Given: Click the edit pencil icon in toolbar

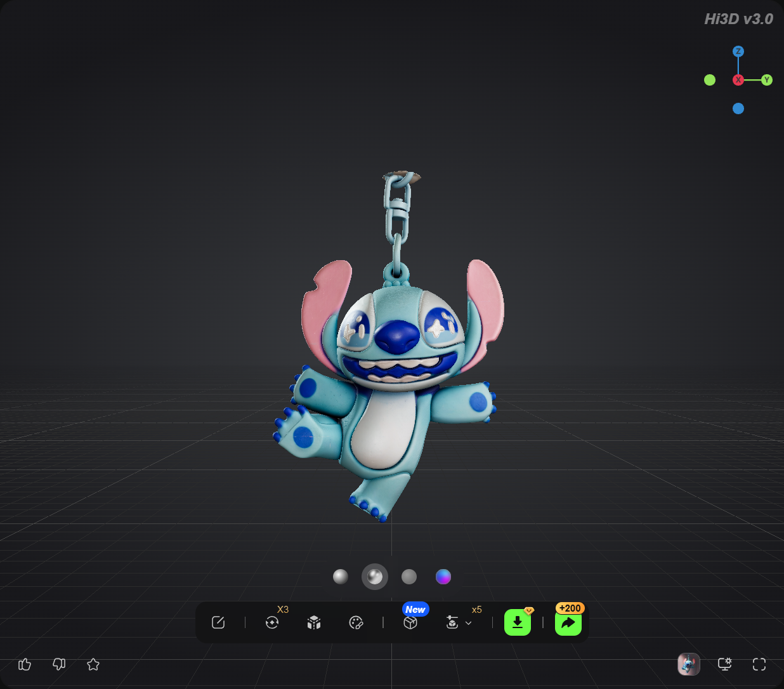Looking at the screenshot, I should coord(218,622).
